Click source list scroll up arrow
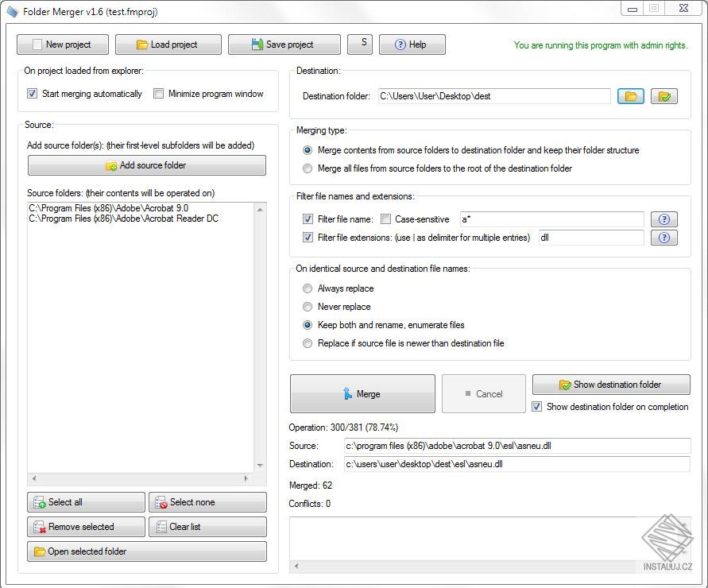 (260, 210)
